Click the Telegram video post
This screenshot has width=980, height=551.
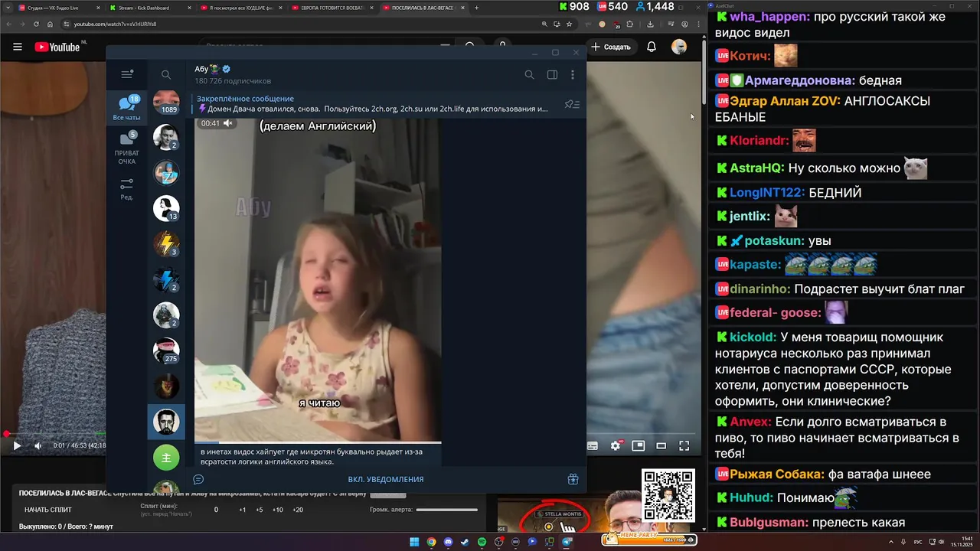pyautogui.click(x=318, y=280)
